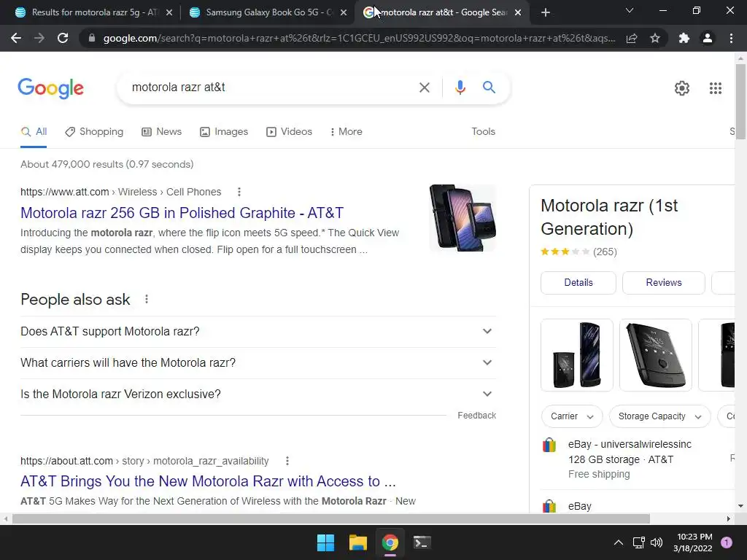Open a new browser tab
Viewport: 747px width, 560px height.
pos(546,13)
